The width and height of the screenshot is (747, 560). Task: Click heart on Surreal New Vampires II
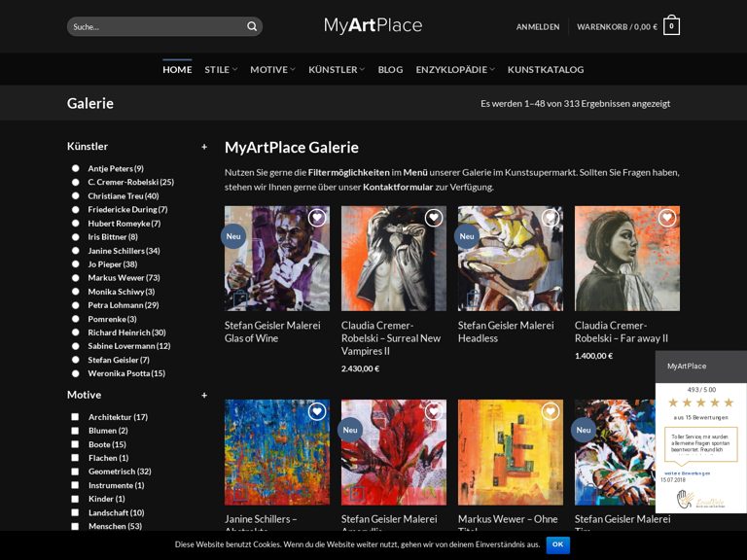[434, 218]
